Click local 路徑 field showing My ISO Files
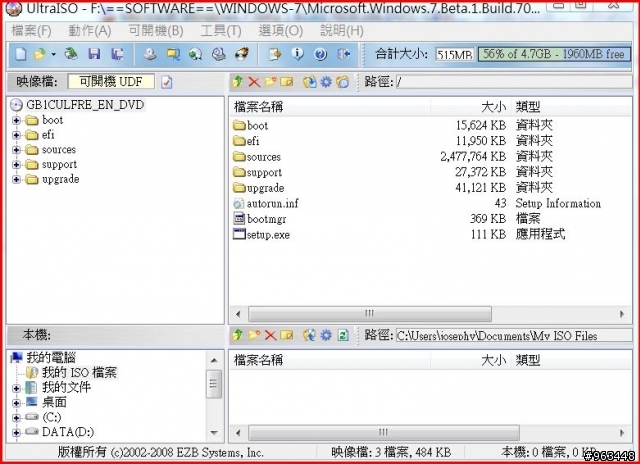Viewport: 640px width, 464px height. (x=513, y=335)
